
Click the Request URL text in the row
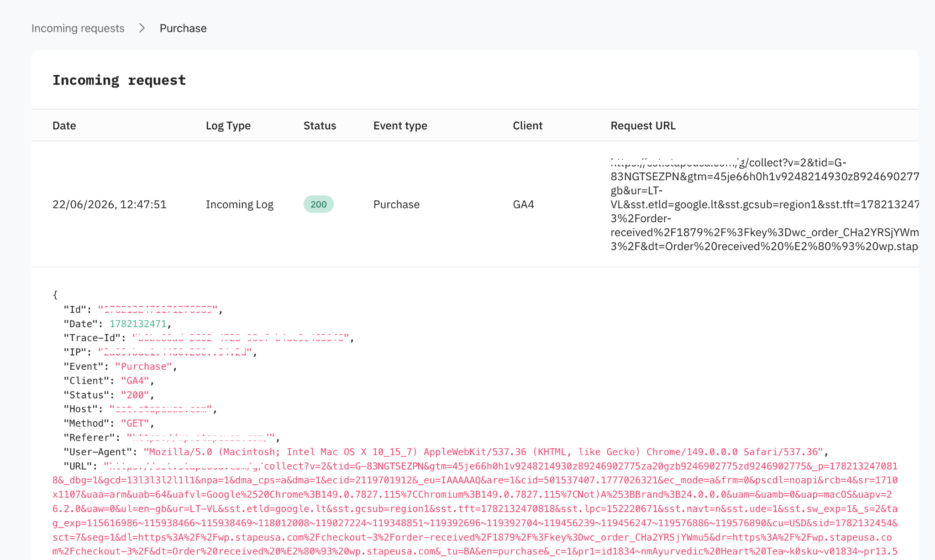pos(765,204)
